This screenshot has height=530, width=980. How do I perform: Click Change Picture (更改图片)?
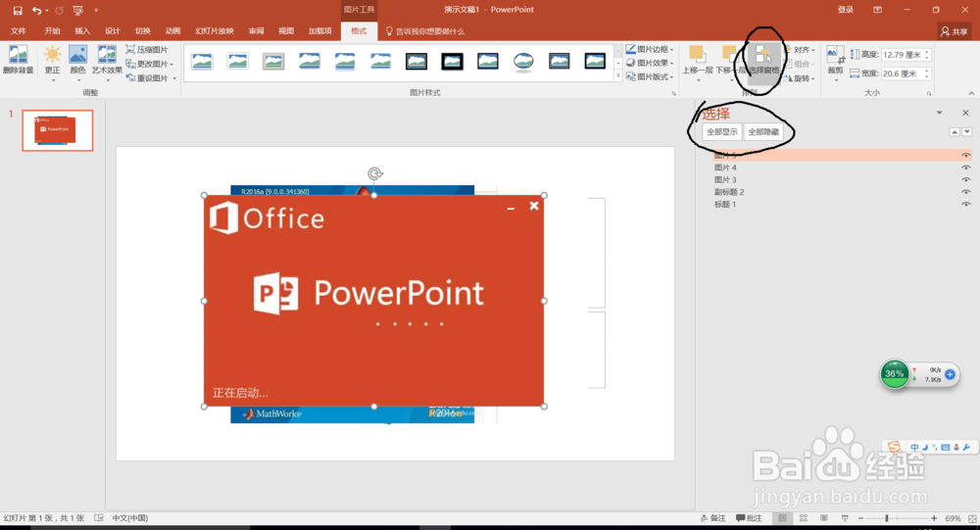tap(149, 64)
